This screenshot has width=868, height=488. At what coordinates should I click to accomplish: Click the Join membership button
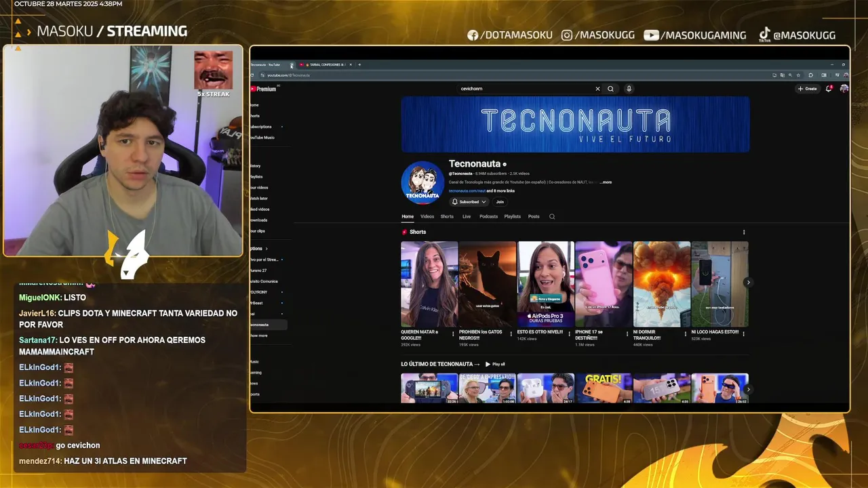pyautogui.click(x=500, y=202)
